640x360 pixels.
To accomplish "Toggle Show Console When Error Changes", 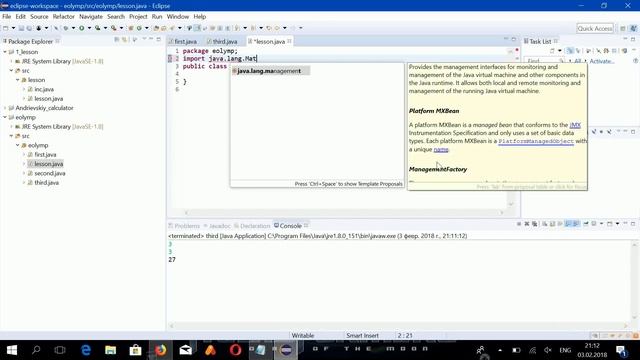I will [576, 224].
